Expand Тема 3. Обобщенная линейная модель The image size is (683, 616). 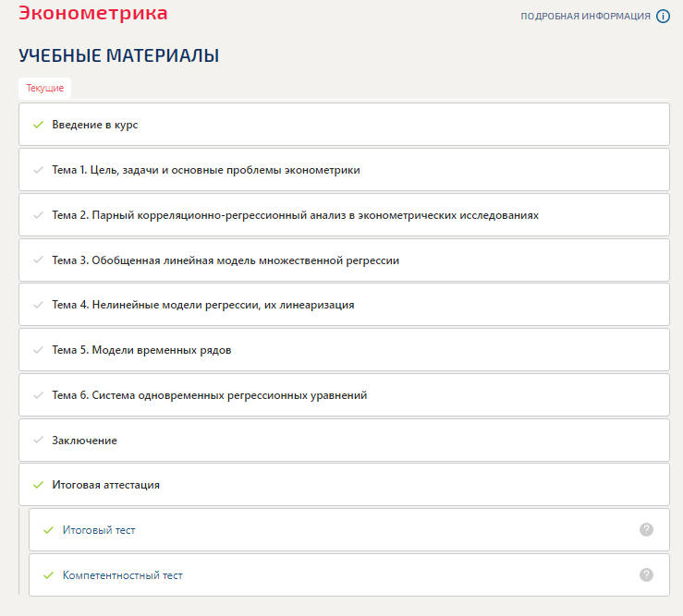click(344, 260)
